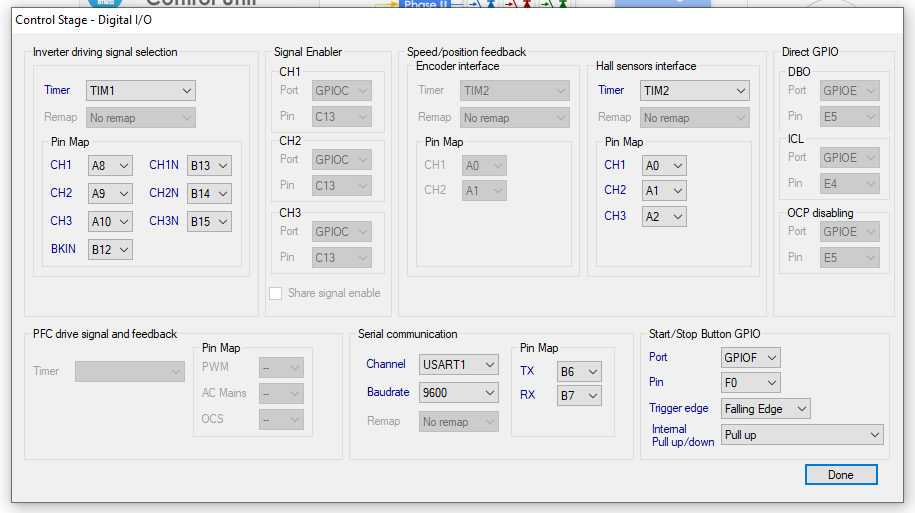The height and width of the screenshot is (513, 915).
Task: Click the PFC drive signal and feedback label
Action: coord(105,334)
